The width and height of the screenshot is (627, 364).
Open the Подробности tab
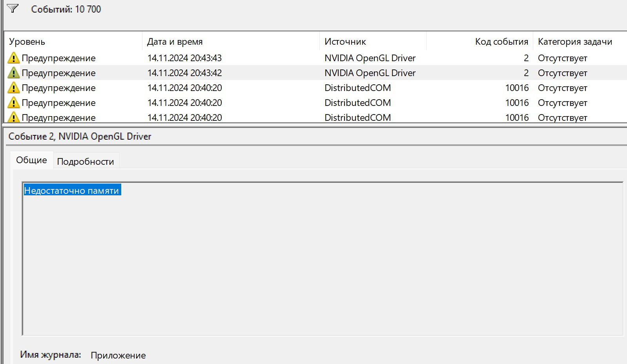click(86, 161)
